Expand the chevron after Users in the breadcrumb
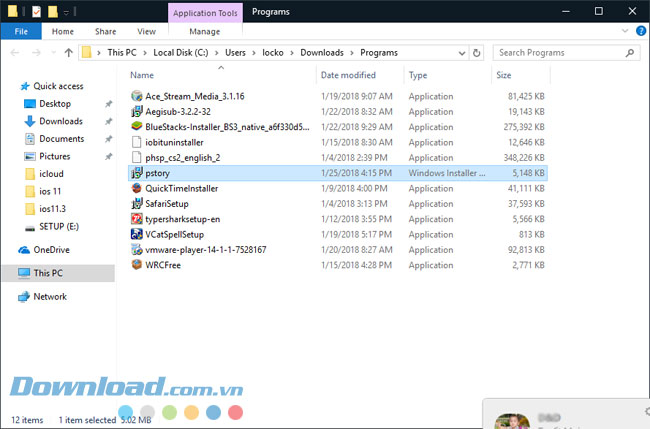The image size is (650, 429). pyautogui.click(x=254, y=53)
